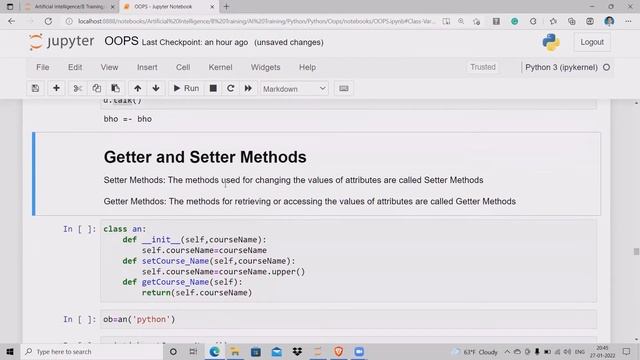Viewport: 640px width, 360px height.
Task: Open browser zoom magnifier icon
Action: [461, 21]
